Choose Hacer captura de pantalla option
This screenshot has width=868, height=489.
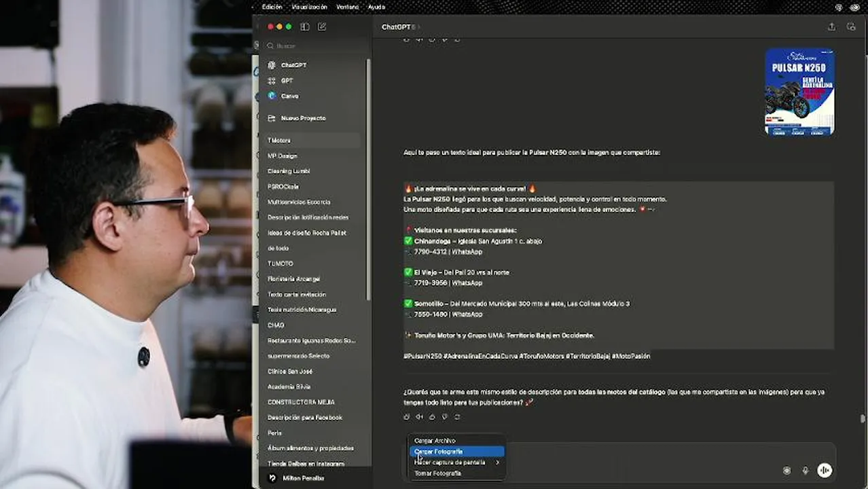pyautogui.click(x=457, y=463)
